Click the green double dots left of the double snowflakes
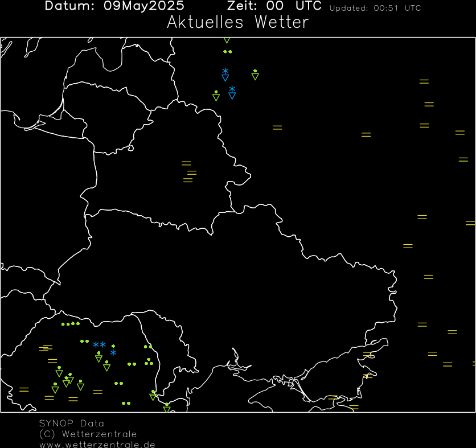 (84, 342)
